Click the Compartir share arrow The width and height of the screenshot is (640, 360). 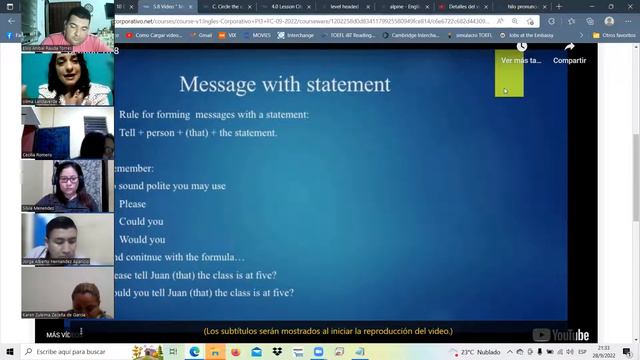(569, 47)
